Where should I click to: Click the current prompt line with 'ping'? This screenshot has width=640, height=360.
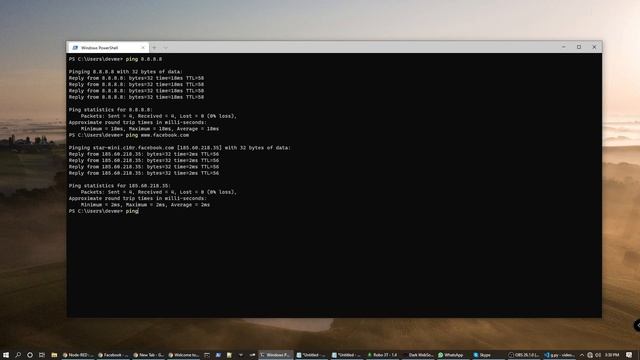click(104, 211)
